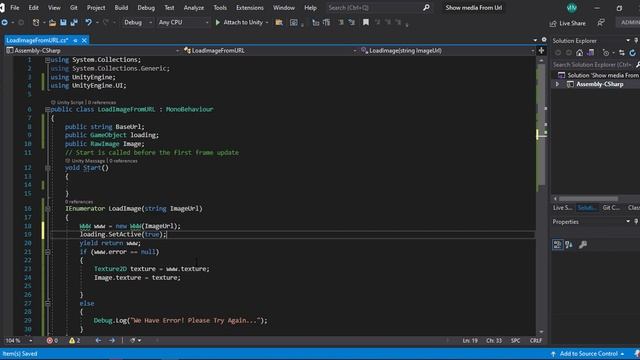Click Pending Changes Filter icon in Solution Explorer
This screenshot has height=360, width=640.
coord(606,53)
